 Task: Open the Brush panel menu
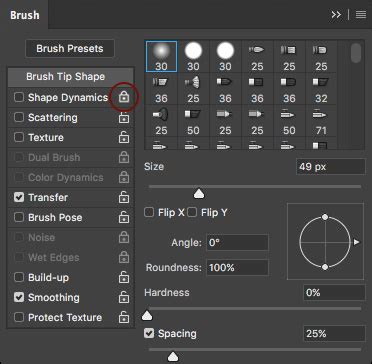click(x=361, y=15)
